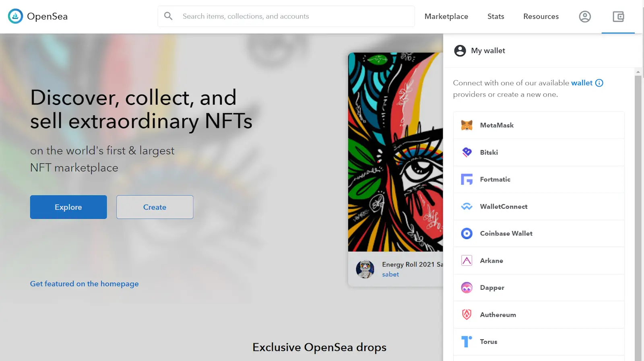Toggle the wallet icon in navbar
This screenshot has width=644, height=361.
pos(618,17)
